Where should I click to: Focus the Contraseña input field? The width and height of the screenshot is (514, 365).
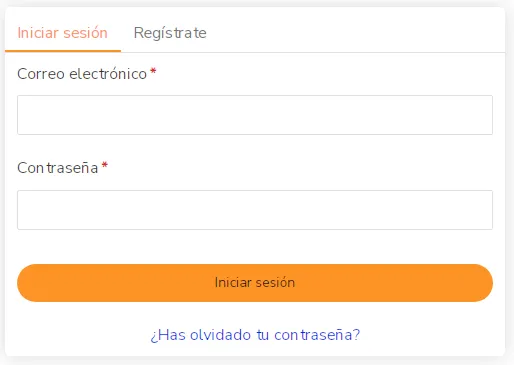tap(255, 210)
